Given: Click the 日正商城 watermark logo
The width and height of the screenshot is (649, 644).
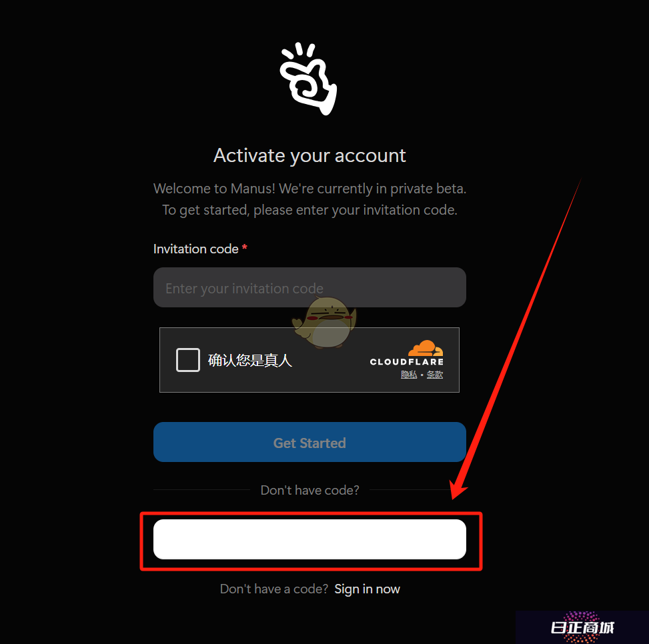Looking at the screenshot, I should 582,627.
